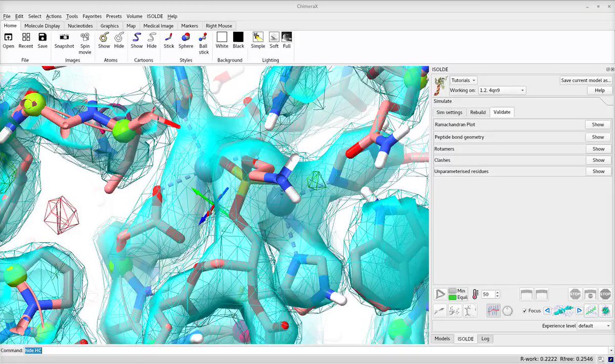
Task: Apply the Ball stick style
Action: (204, 37)
